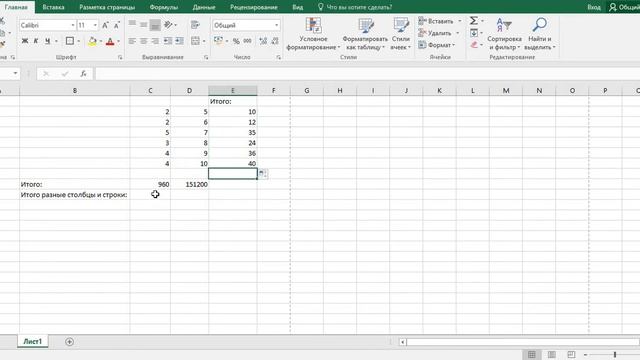Click decrease decimal places icon
This screenshot has height=360, width=640.
[275, 41]
